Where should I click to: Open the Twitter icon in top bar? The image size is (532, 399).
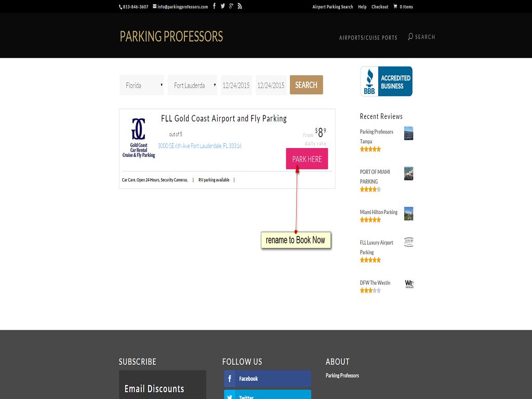[222, 6]
